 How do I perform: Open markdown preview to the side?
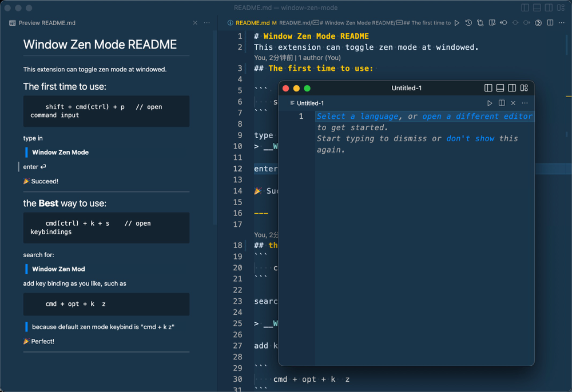click(492, 23)
